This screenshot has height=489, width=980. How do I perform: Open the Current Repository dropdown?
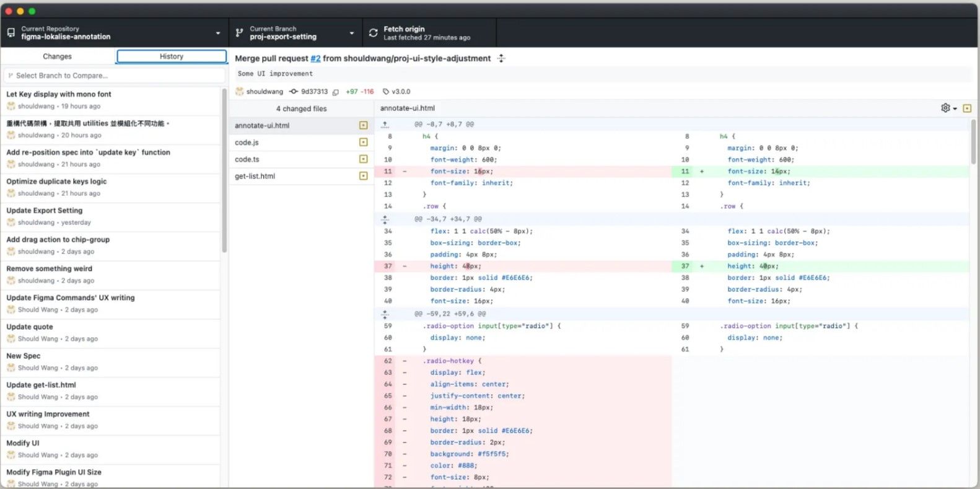pos(114,33)
